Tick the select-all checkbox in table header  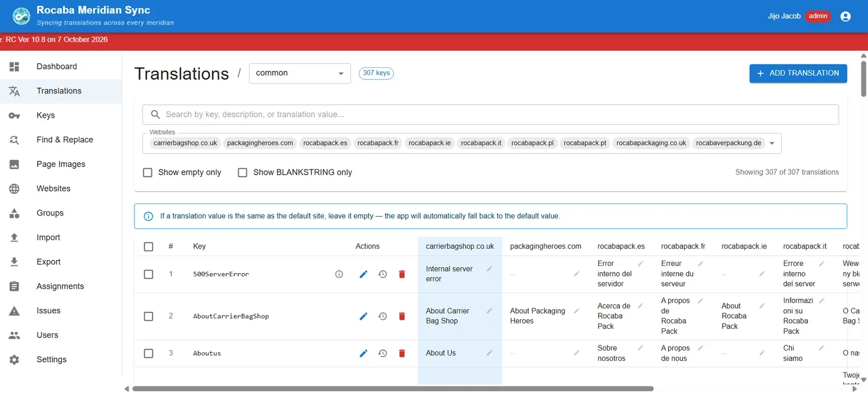(149, 246)
